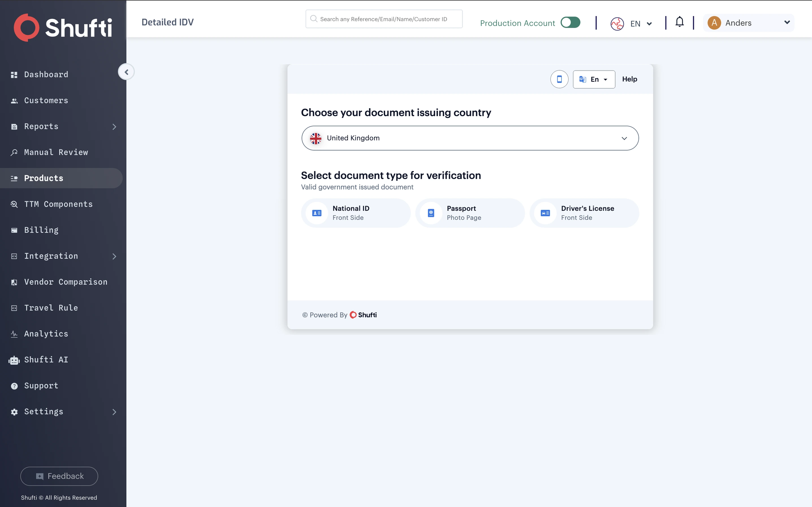The image size is (812, 507).
Task: Open the En language dropdown in panel
Action: (x=594, y=79)
